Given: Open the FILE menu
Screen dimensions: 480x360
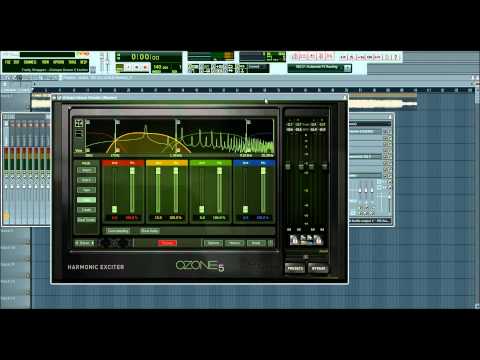Looking at the screenshot, I should 8,62.
